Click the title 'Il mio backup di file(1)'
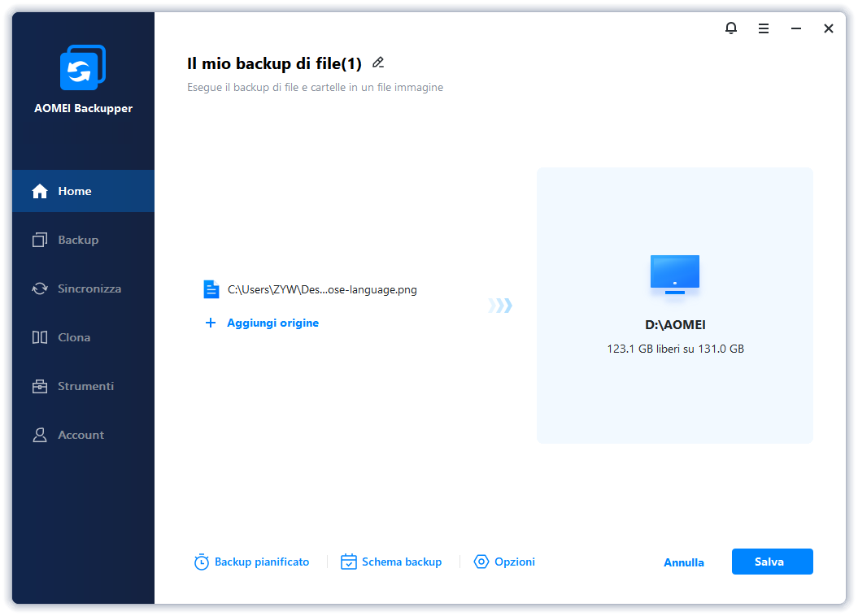The height and width of the screenshot is (616, 858). point(274,63)
